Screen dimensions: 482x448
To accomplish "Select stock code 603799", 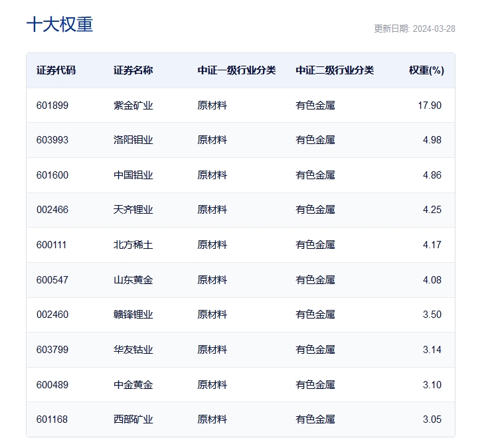I will click(x=52, y=350).
